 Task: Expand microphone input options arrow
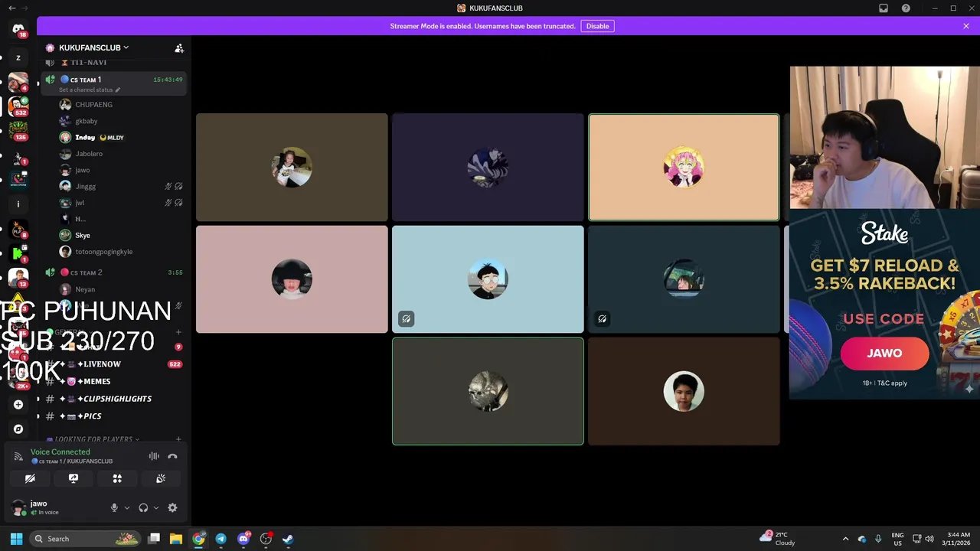coord(127,507)
